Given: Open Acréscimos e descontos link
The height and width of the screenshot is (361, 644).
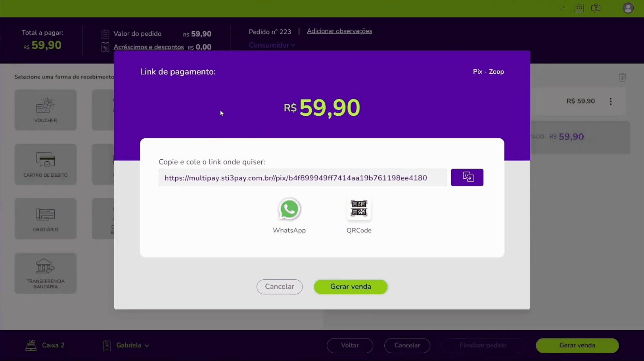Looking at the screenshot, I should point(149,47).
